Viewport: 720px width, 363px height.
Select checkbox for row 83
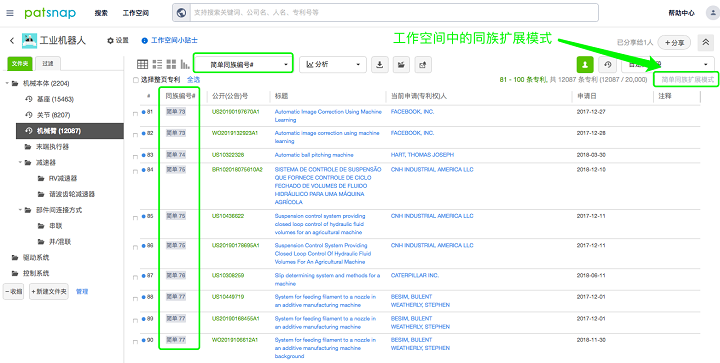click(135, 157)
